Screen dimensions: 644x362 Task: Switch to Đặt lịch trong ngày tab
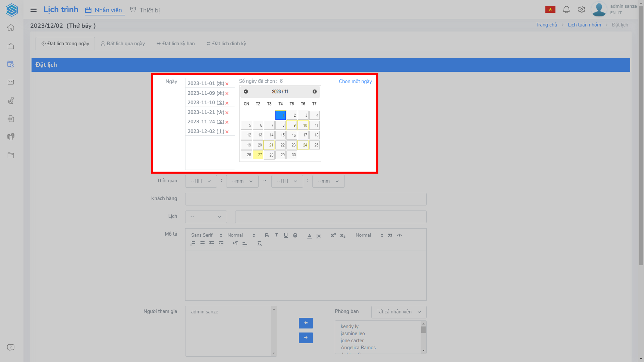pyautogui.click(x=65, y=44)
